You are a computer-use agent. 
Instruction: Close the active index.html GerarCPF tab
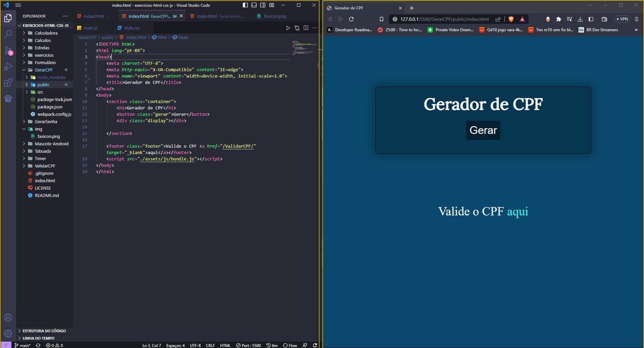(181, 17)
